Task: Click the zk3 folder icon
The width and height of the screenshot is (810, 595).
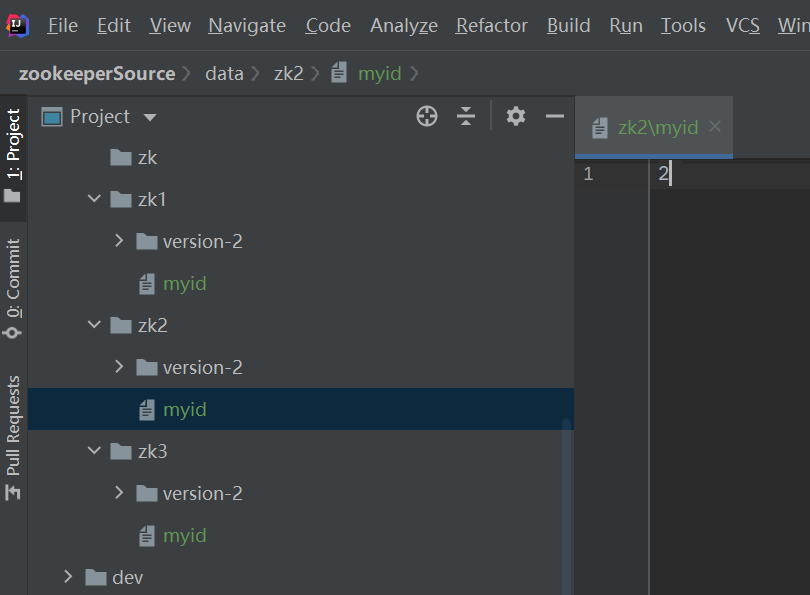Action: pyautogui.click(x=121, y=451)
